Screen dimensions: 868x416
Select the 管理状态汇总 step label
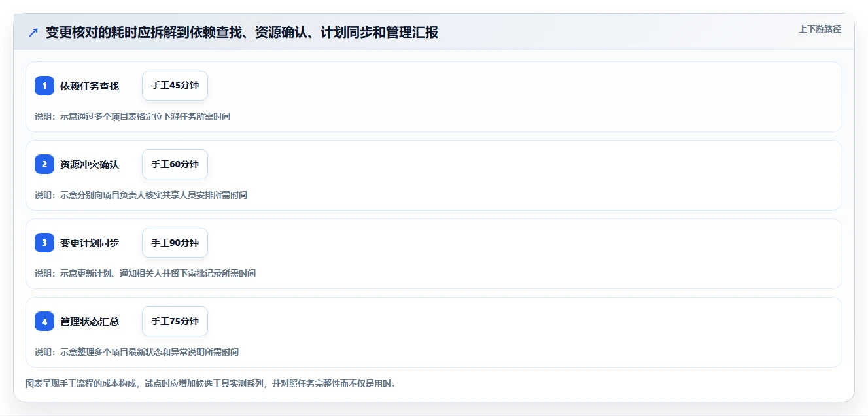pos(90,321)
